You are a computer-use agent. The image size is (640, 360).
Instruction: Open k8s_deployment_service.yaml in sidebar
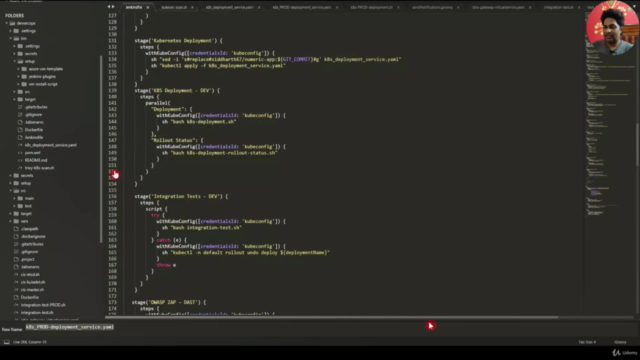51,145
